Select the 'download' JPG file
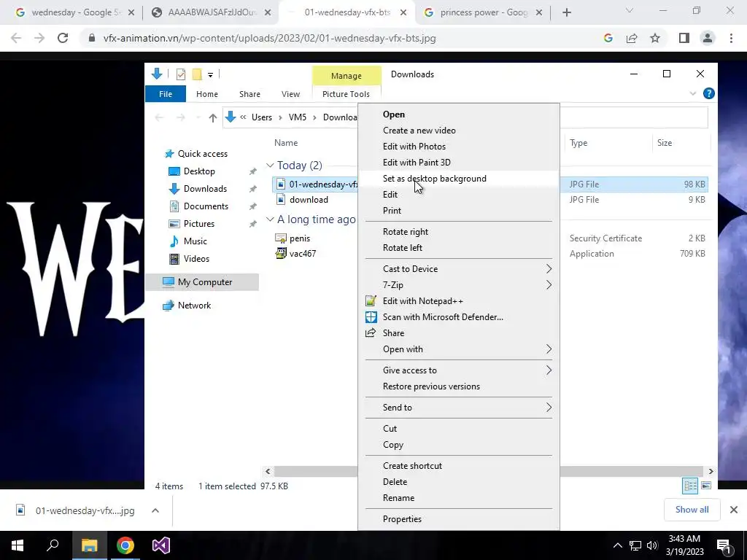This screenshot has width=747, height=560. [x=309, y=200]
